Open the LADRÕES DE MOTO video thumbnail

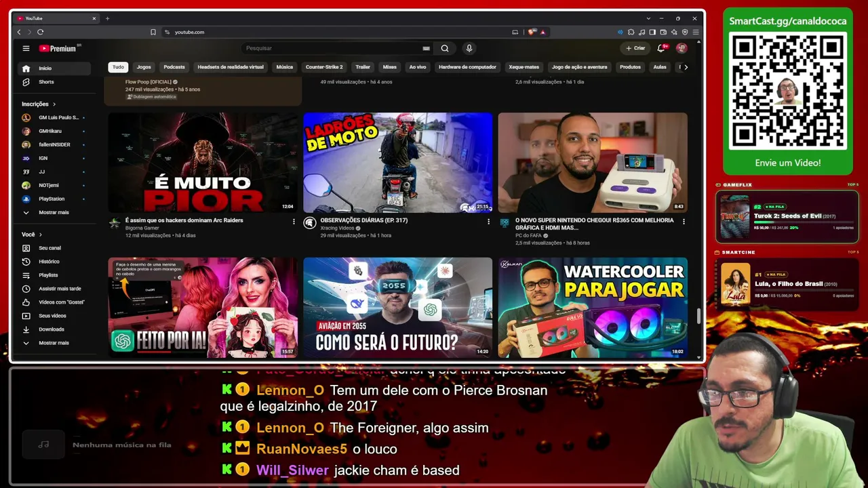click(x=398, y=163)
